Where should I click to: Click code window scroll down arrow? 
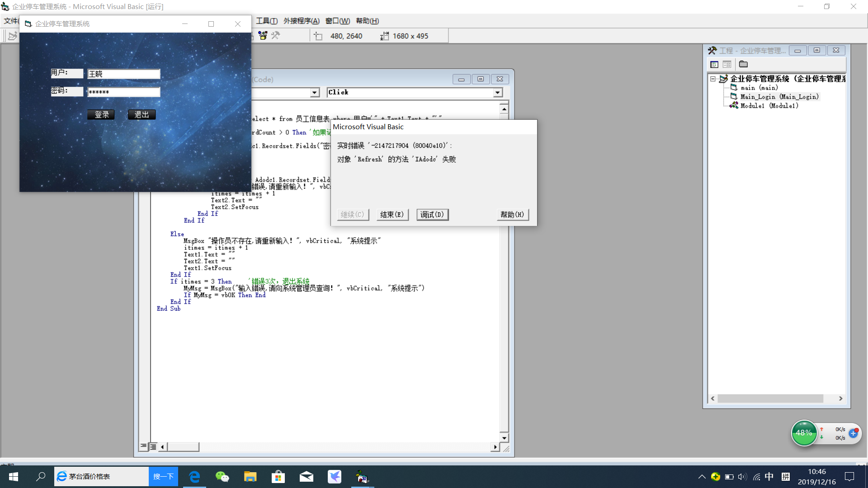[504, 438]
